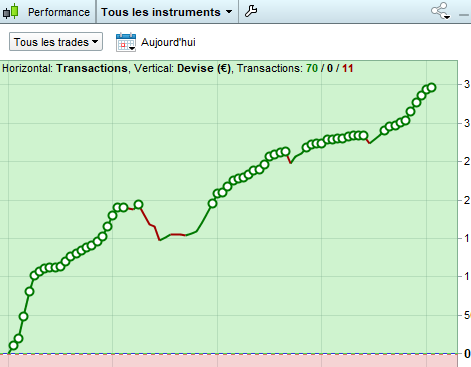Click the calendar date-range icon
This screenshot has height=367, width=471.
pyautogui.click(x=126, y=42)
